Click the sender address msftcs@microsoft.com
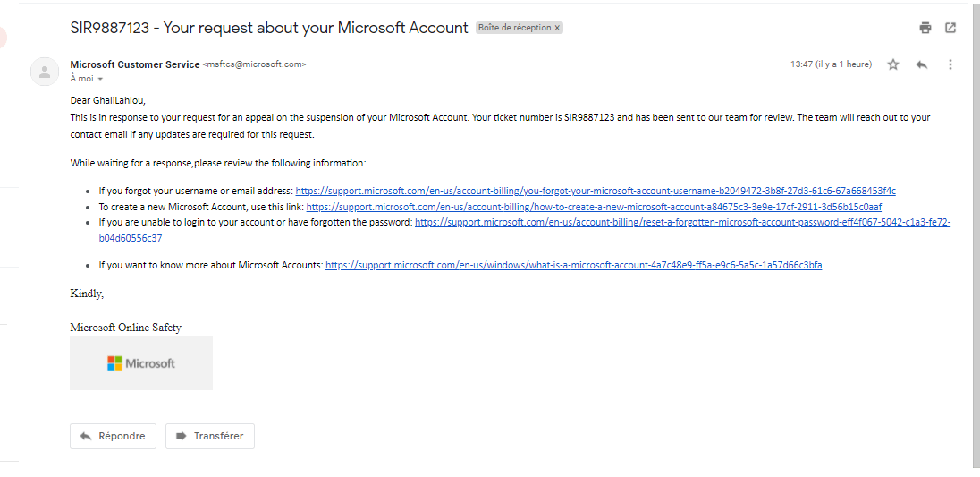This screenshot has width=980, height=477. point(254,64)
